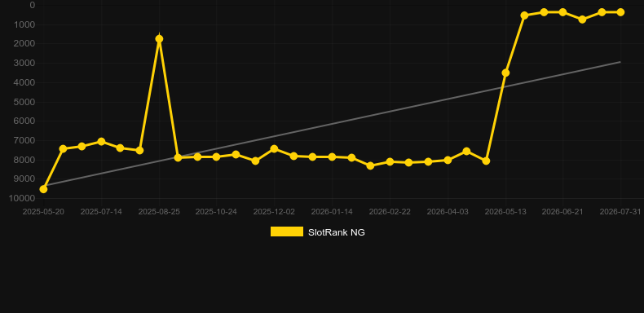
Task: Click the 9000 y-axis value label
Action: pyautogui.click(x=24, y=179)
